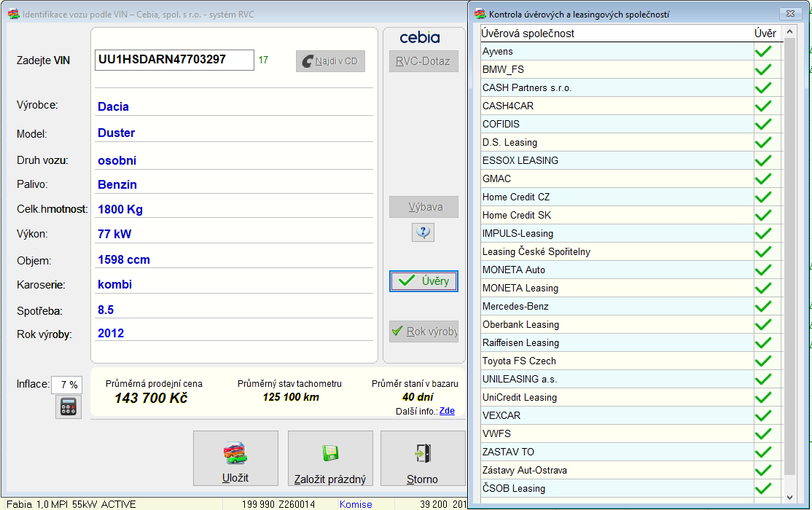This screenshot has height=510, width=812.
Task: Click the check mark beside GMAC
Action: coord(763,178)
